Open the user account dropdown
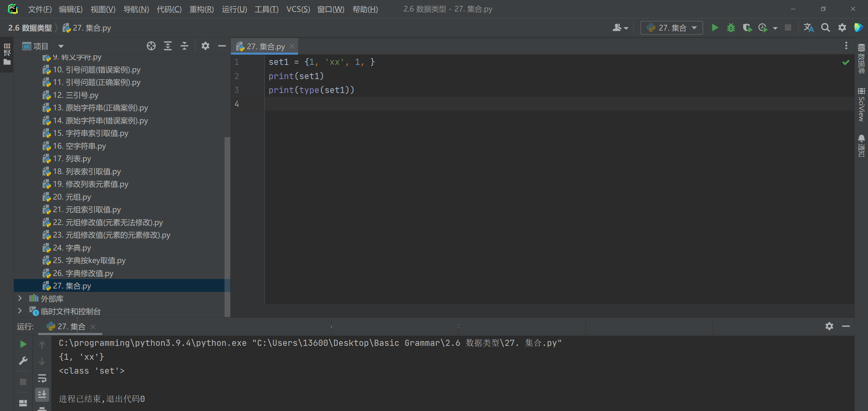 [x=620, y=27]
